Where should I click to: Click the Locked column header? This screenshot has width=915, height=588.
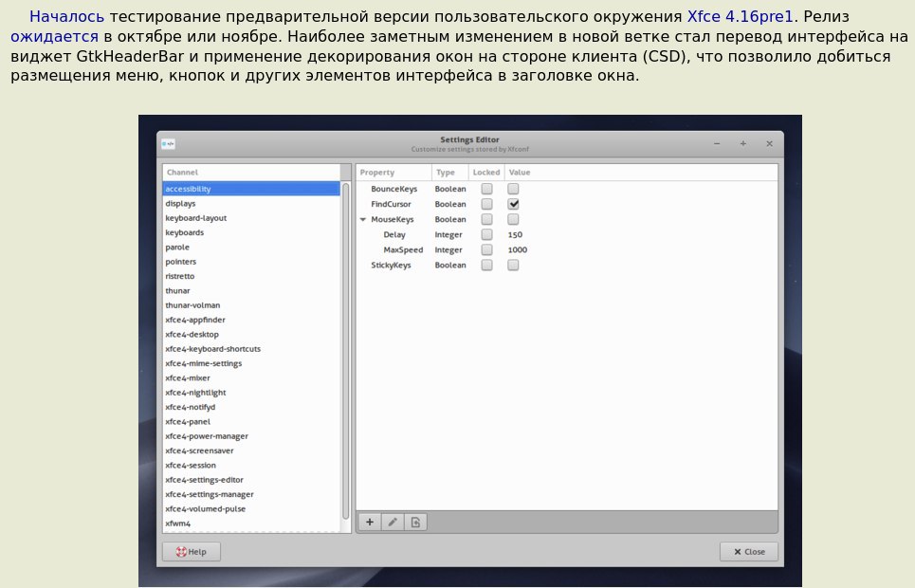tap(486, 173)
